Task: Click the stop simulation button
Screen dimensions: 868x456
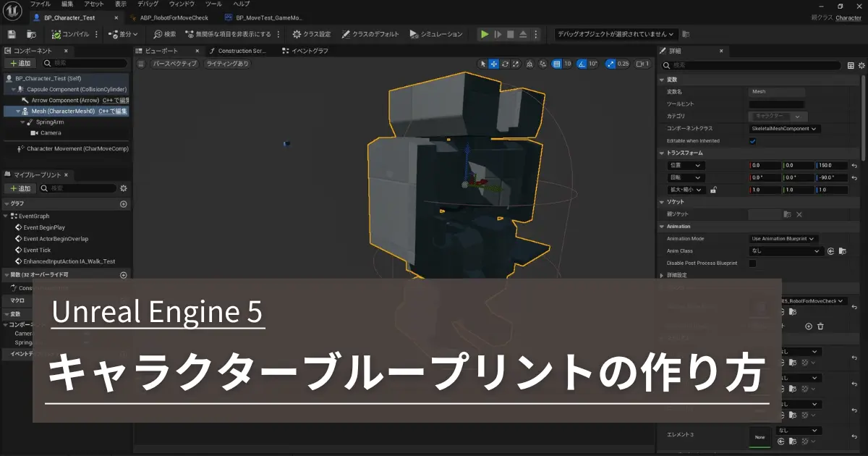Action: pos(510,34)
